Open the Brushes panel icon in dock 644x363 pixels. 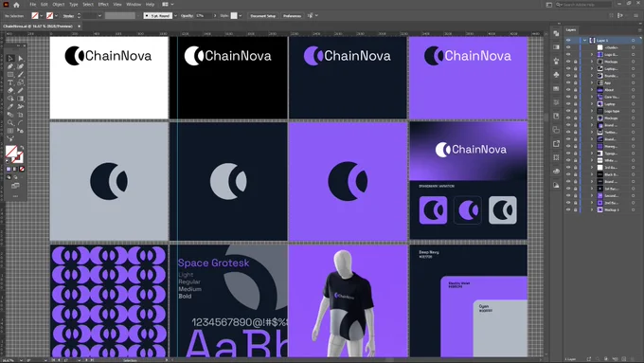pos(556,61)
